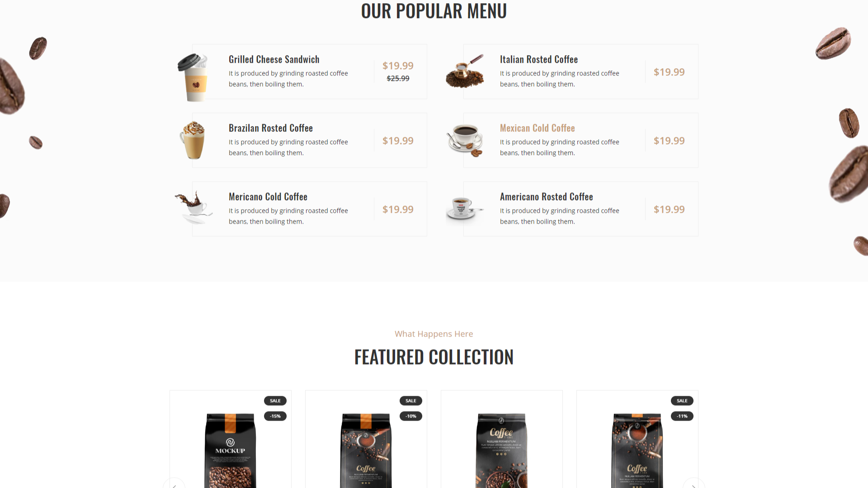Screen dimensions: 868x488
Task: Click the -11% discount badge
Action: coord(682,416)
